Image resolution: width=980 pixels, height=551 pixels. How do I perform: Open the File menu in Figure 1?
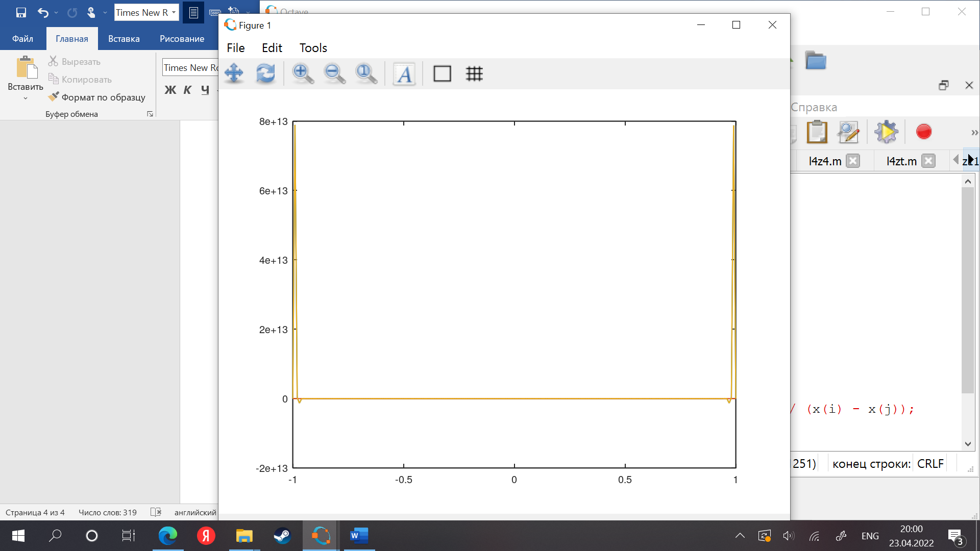pyautogui.click(x=236, y=48)
